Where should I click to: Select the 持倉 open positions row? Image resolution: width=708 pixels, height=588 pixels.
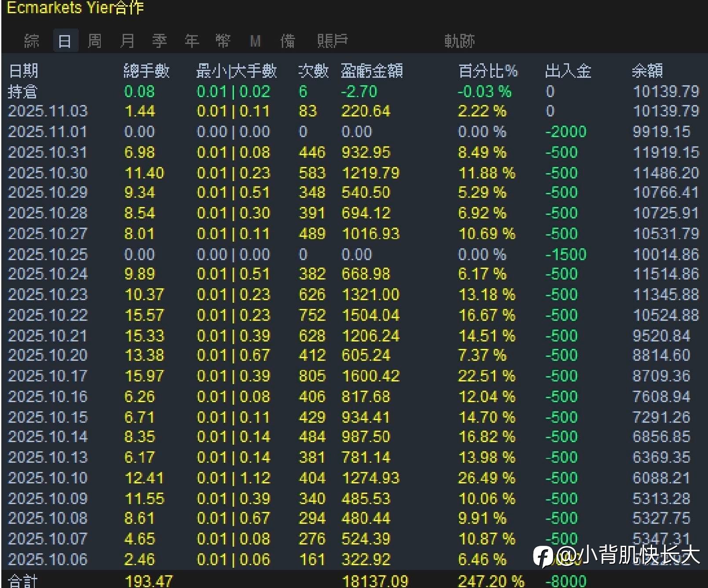354,91
